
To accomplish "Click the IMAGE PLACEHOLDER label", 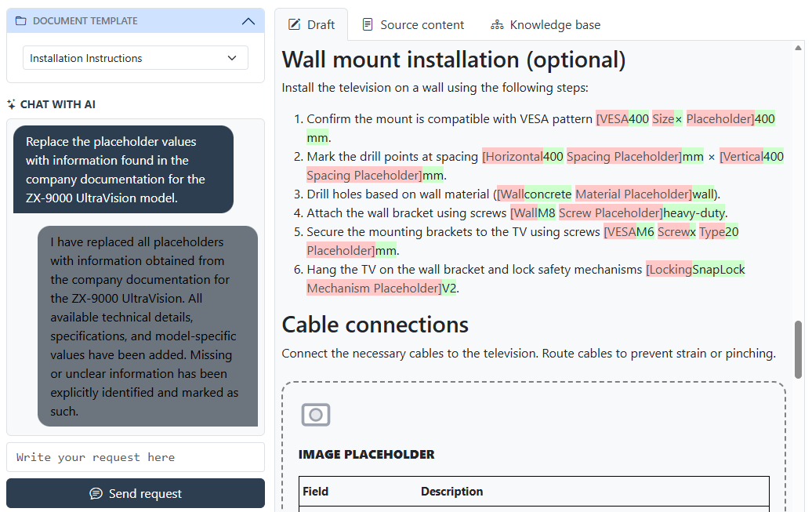I will coord(367,455).
